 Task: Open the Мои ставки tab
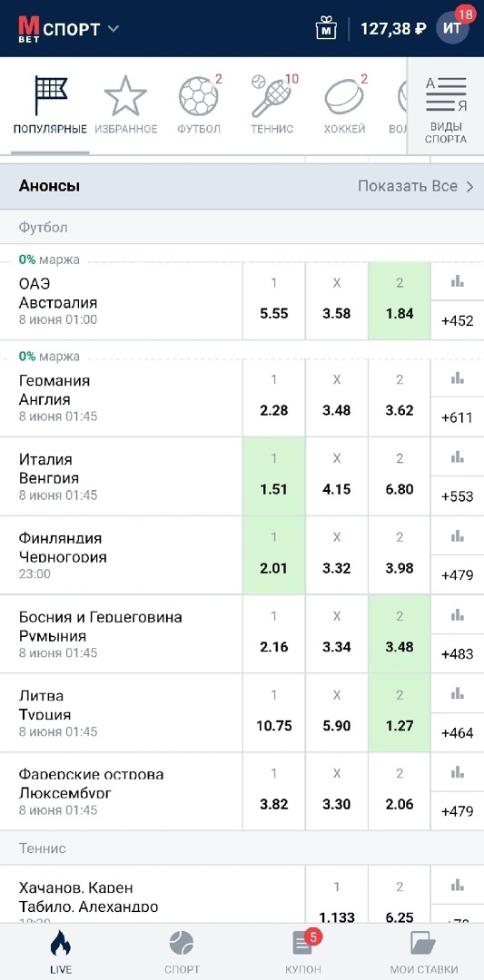click(x=424, y=951)
